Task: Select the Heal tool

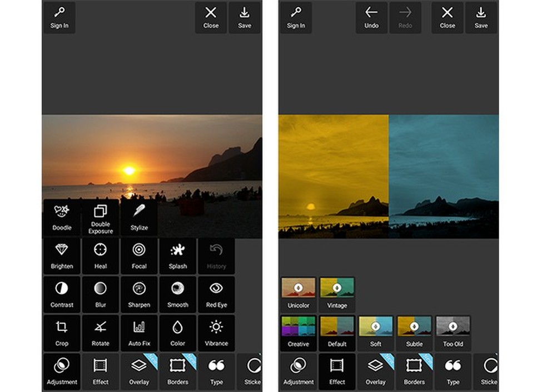Action: click(100, 256)
